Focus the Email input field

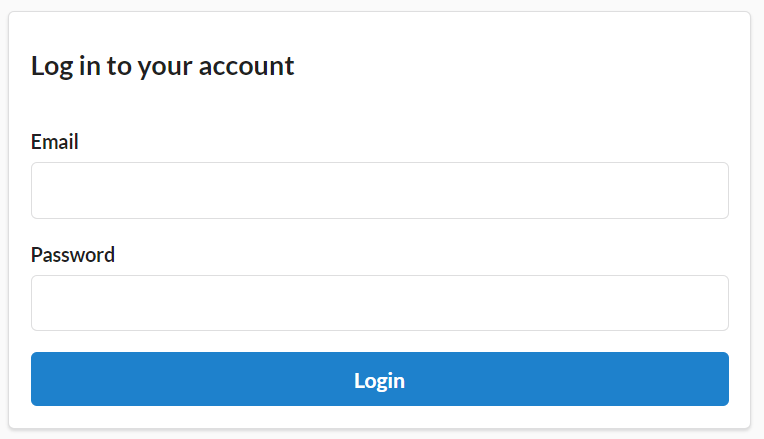[380, 191]
